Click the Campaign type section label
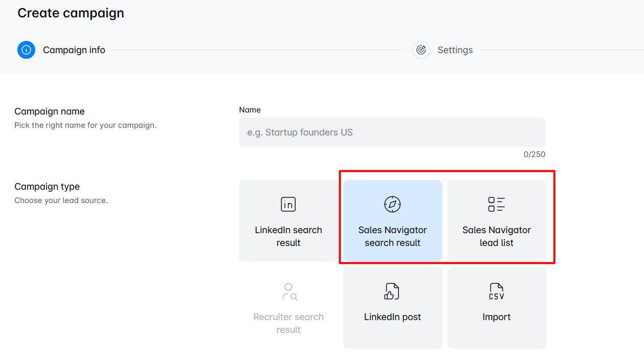Screen dimensions: 644x361 point(47,187)
